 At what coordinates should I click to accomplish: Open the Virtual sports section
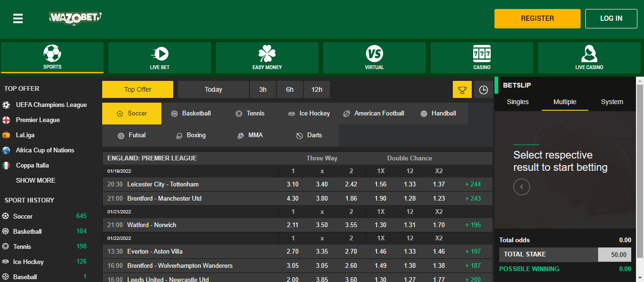click(x=374, y=57)
